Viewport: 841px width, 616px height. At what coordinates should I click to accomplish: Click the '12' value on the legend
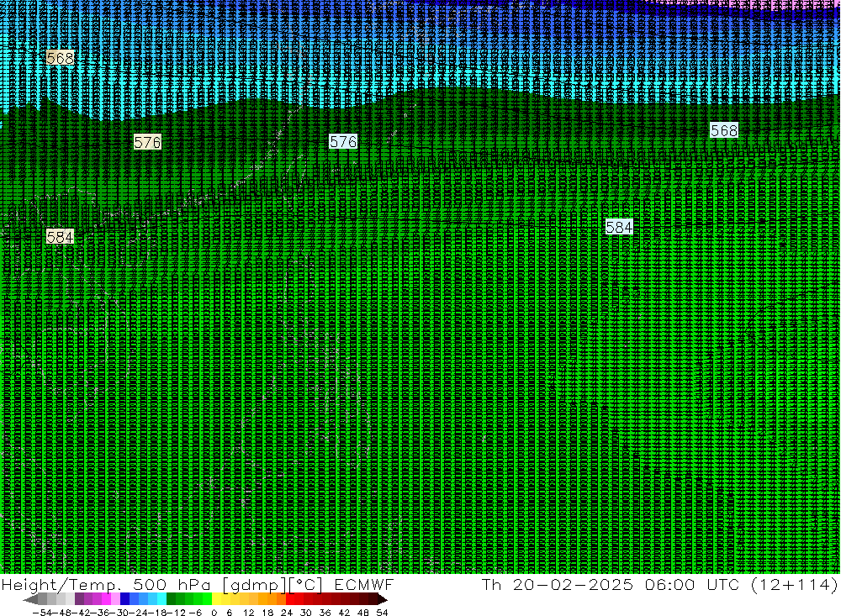tap(248, 613)
